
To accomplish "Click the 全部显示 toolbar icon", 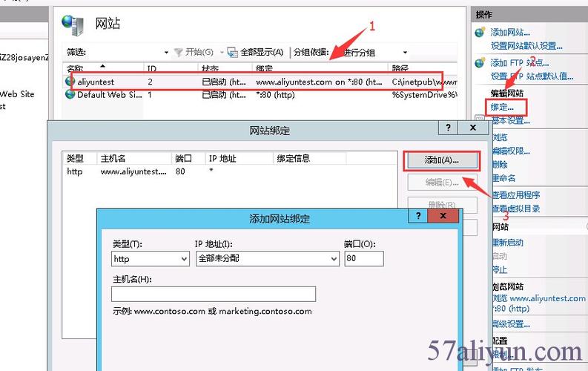I will coord(231,52).
